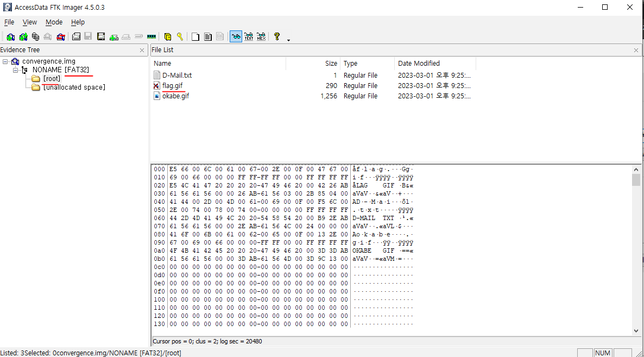Click the [root] folder icon
The height and width of the screenshot is (357, 644).
point(36,78)
